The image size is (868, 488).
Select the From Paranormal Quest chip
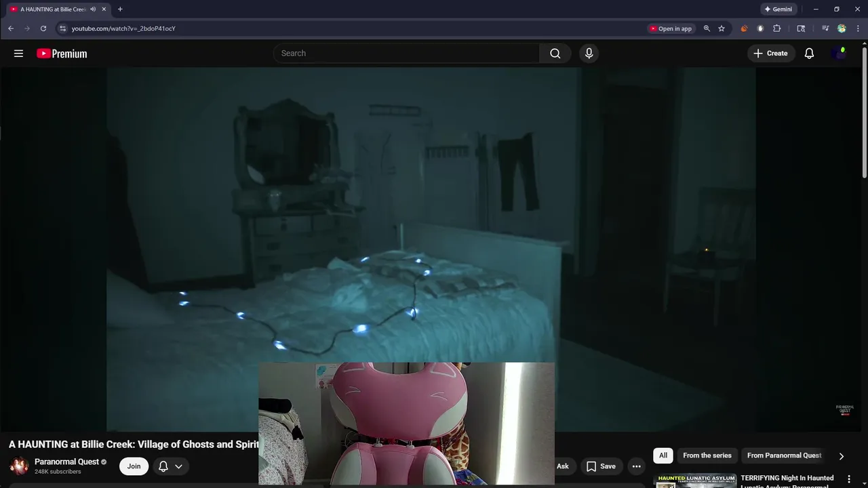[x=784, y=455]
